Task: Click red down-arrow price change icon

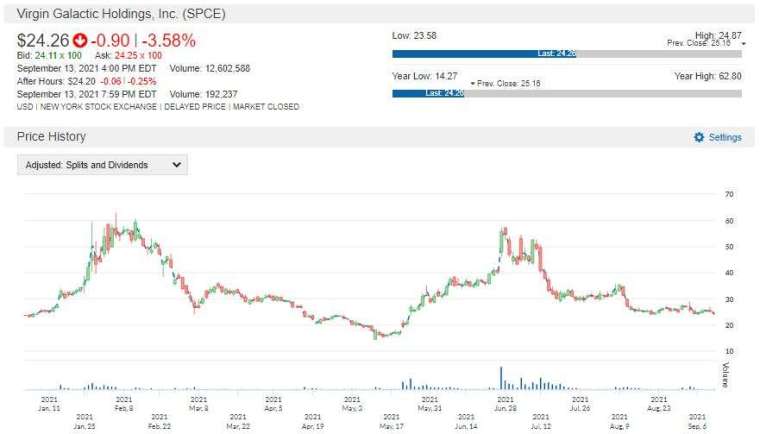Action: [80, 40]
